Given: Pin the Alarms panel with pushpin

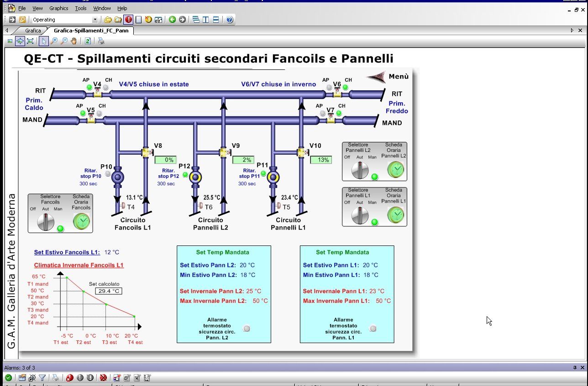Looking at the screenshot, I should [x=575, y=367].
